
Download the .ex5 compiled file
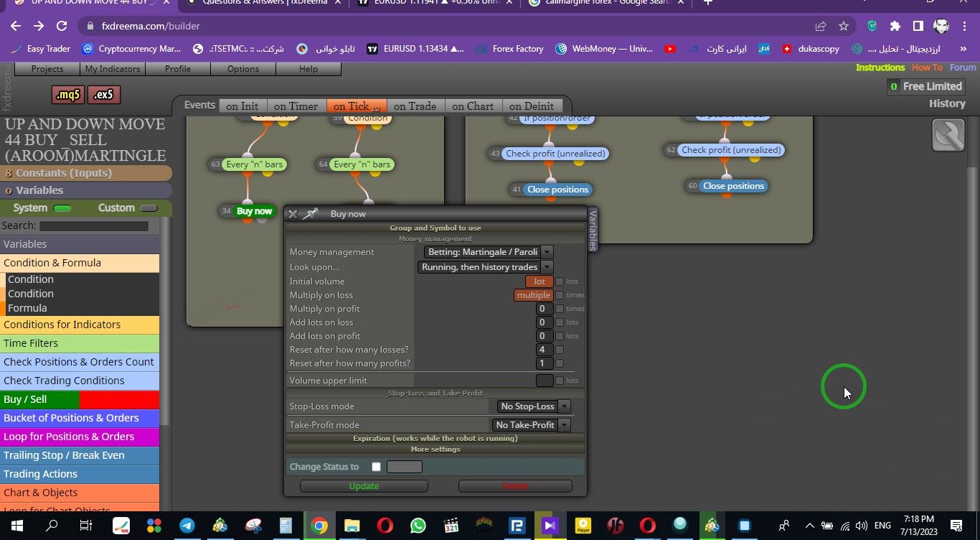[x=104, y=94]
